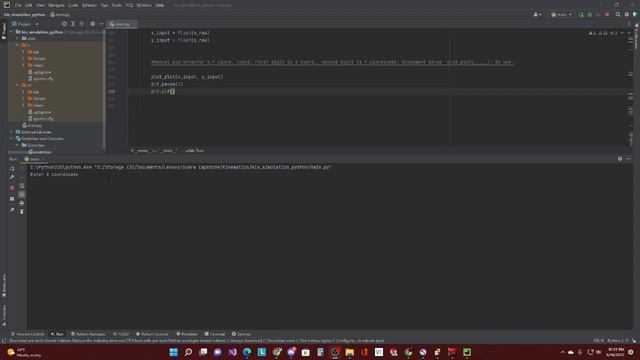This screenshot has height=360, width=640.
Task: Select the main tab in Run panel
Action: click(33, 159)
